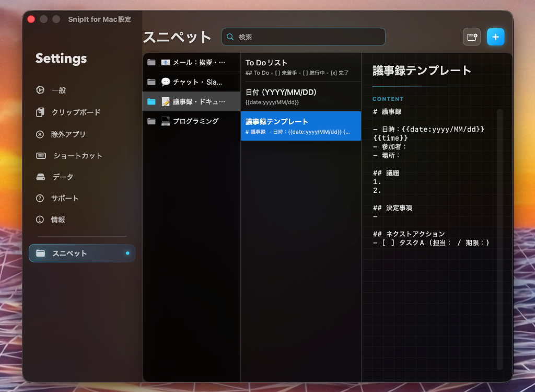
Task: Select the メール folder in the folder list
Action: tap(191, 62)
